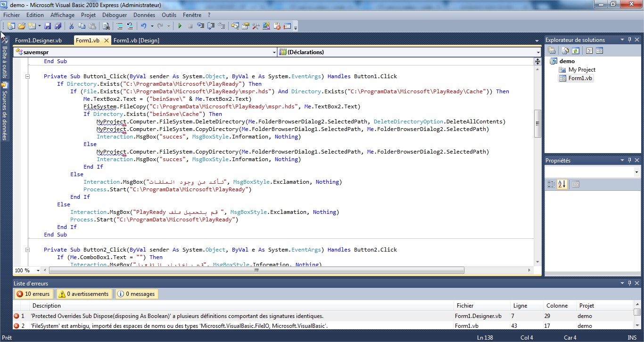Open the 100% editor zoom selector
This screenshot has width=644, height=342.
26,270
